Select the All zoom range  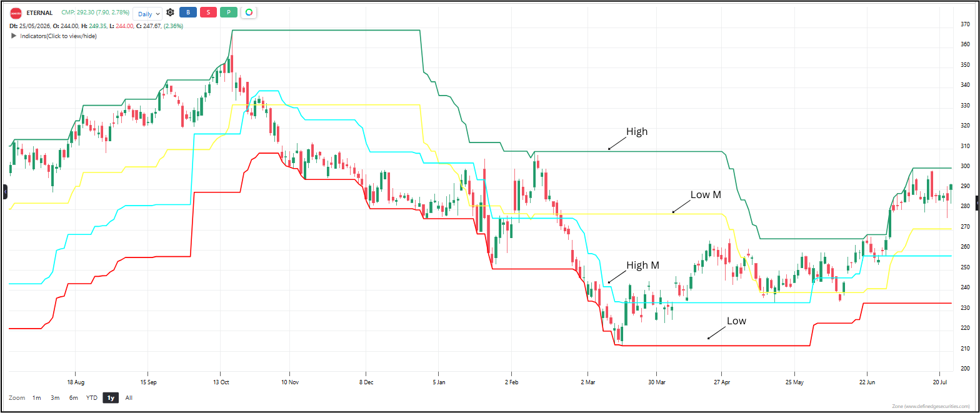click(x=129, y=397)
